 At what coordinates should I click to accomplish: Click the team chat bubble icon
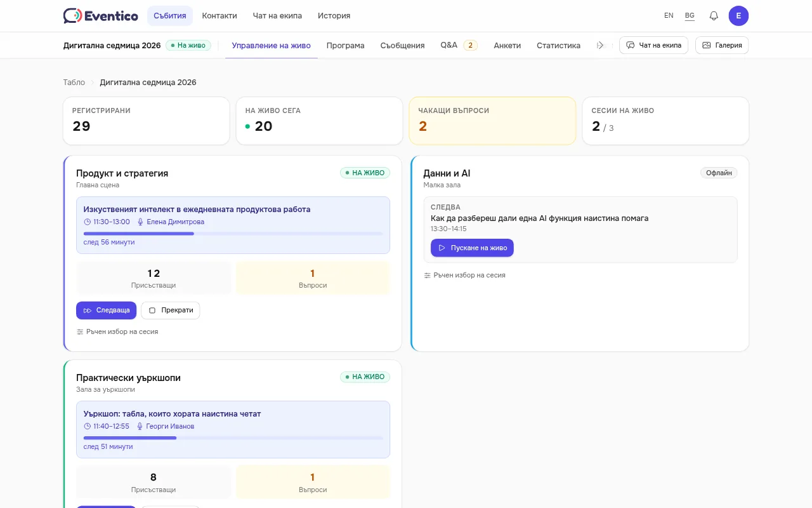[631, 45]
